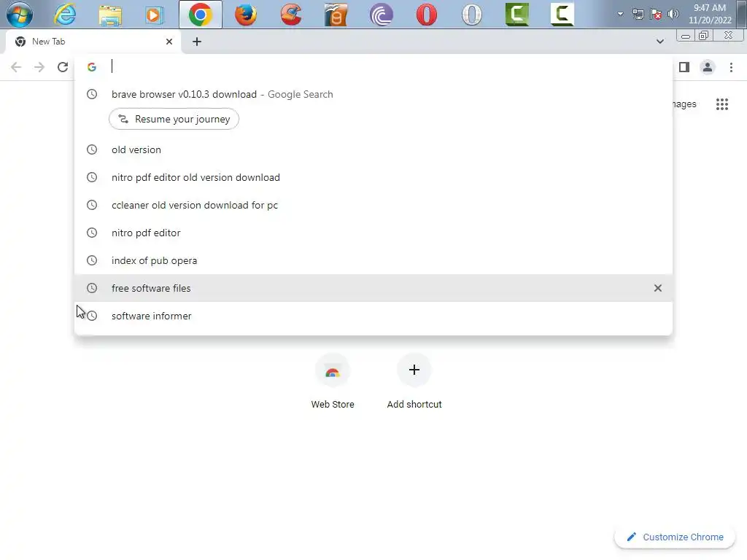Select suggestion 'brave browser v0.10.3 download'
The width and height of the screenshot is (747, 560).
pos(373,94)
